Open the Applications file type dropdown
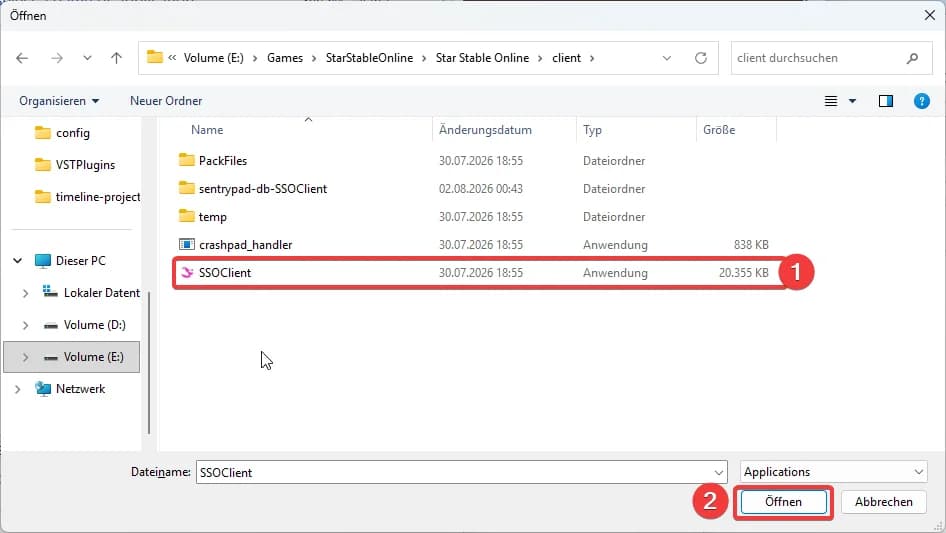Screen dimensions: 946x533 tap(833, 471)
